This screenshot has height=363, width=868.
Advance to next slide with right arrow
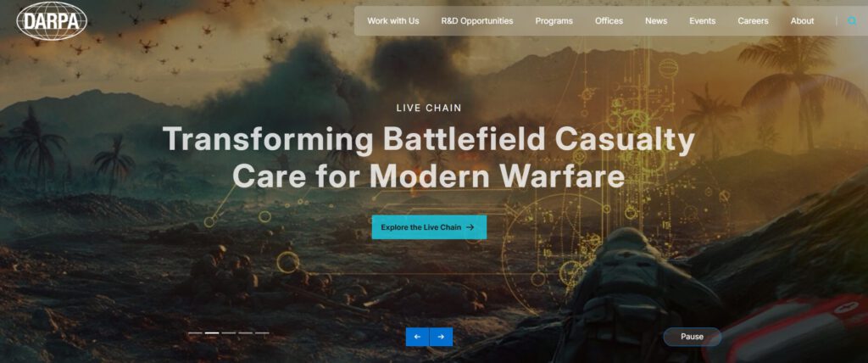click(441, 337)
